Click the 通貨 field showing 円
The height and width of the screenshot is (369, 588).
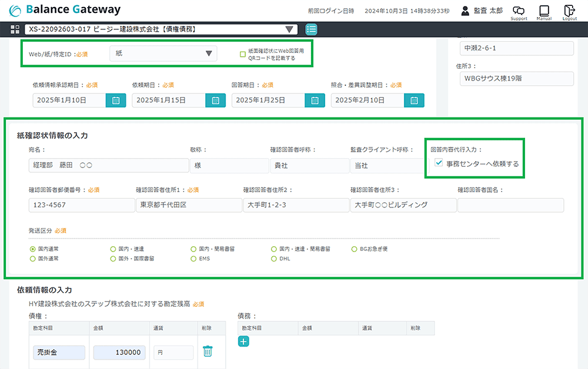coord(173,352)
